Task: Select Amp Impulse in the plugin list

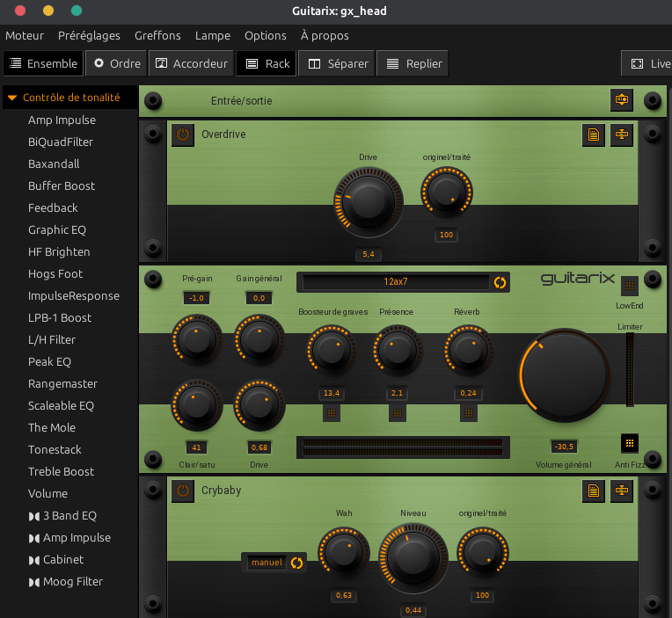Action: pyautogui.click(x=62, y=120)
